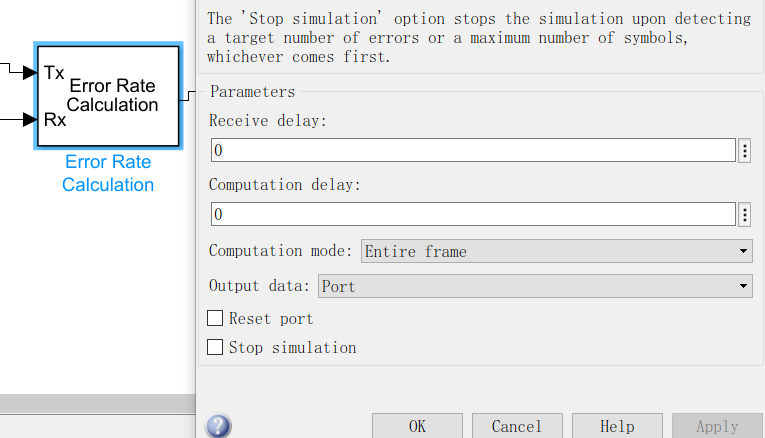The width and height of the screenshot is (765, 438).
Task: Click the Tx input port arrow
Action: tap(28, 72)
